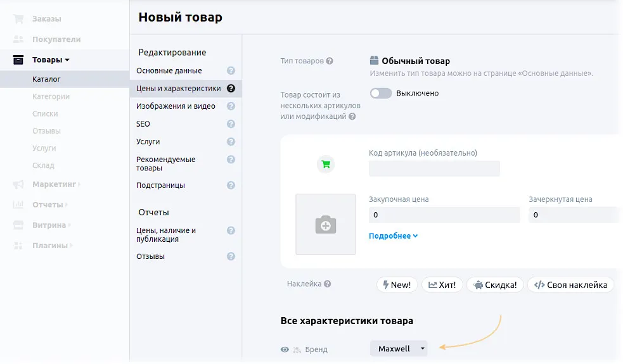Click the box icon beside Обычный товар

[375, 60]
